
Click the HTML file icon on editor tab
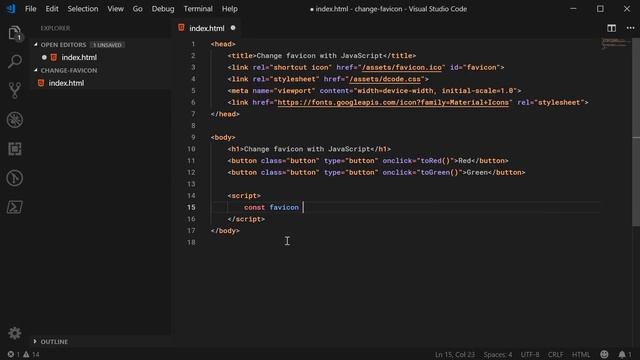(181, 28)
